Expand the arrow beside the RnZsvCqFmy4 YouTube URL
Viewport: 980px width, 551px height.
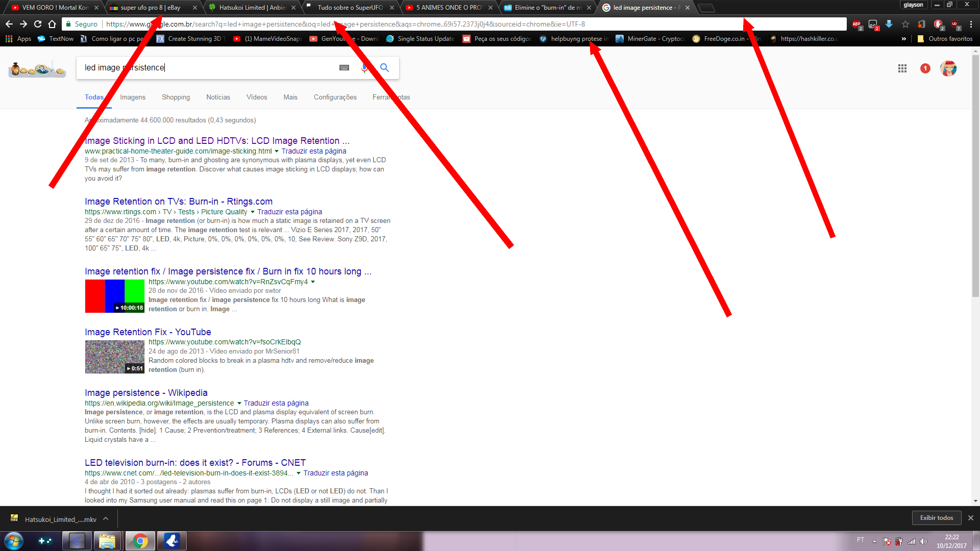coord(313,282)
